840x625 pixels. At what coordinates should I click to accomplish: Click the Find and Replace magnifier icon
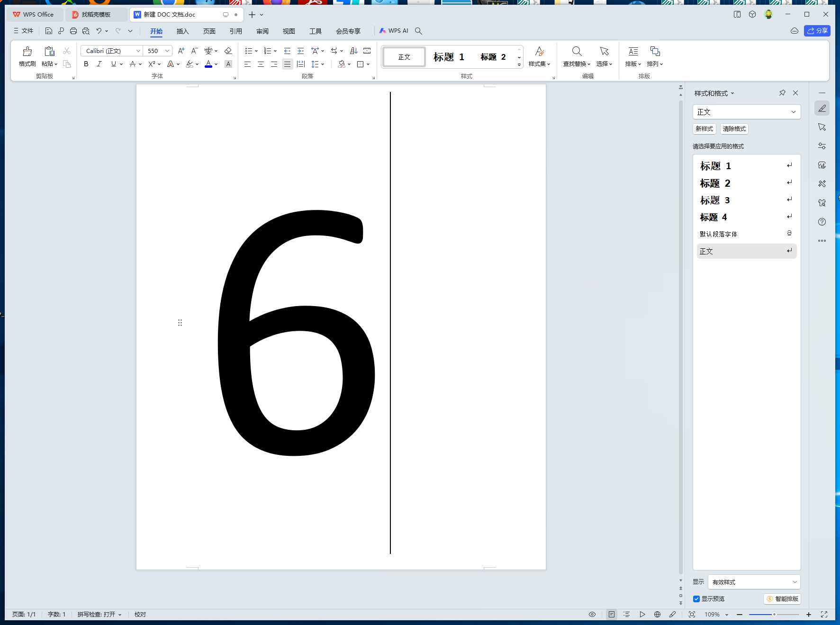pos(577,51)
